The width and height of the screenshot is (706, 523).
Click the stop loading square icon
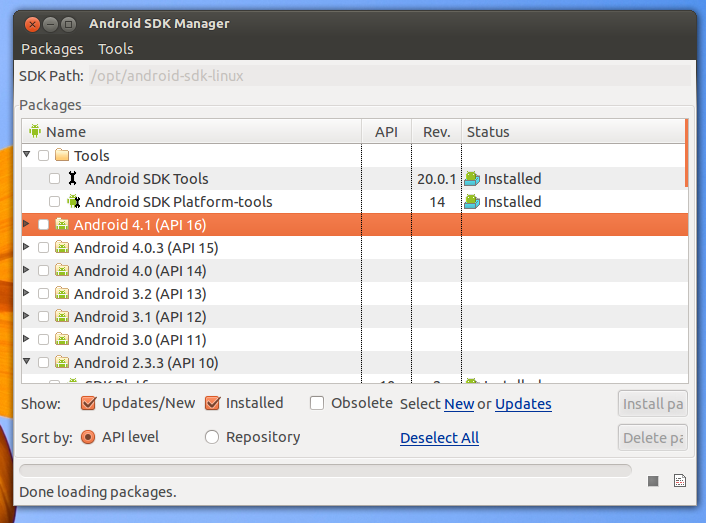click(x=653, y=481)
